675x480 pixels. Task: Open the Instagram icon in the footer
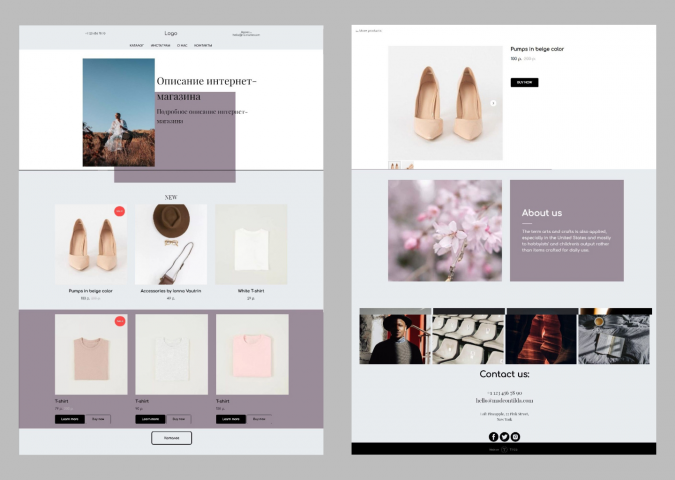pyautogui.click(x=515, y=437)
